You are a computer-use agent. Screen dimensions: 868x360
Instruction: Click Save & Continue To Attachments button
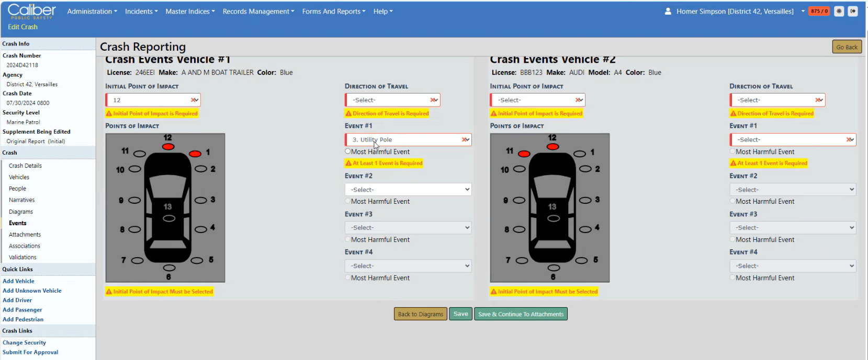(x=520, y=314)
